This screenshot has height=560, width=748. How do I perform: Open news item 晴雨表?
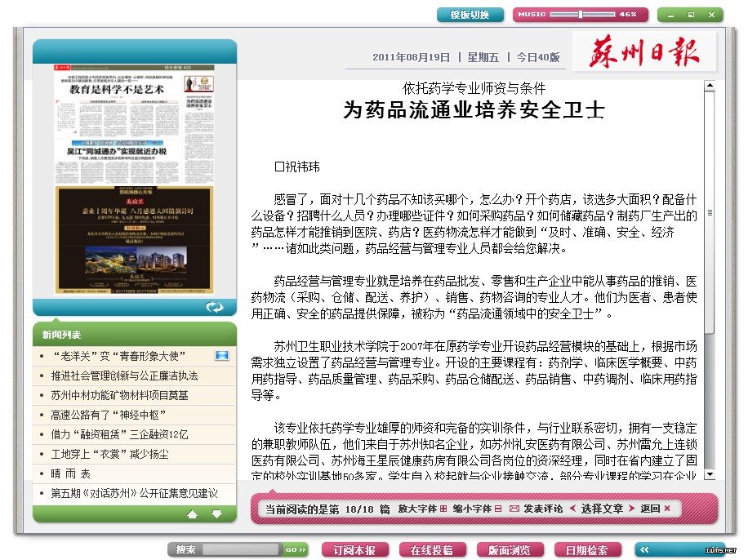coord(70,473)
